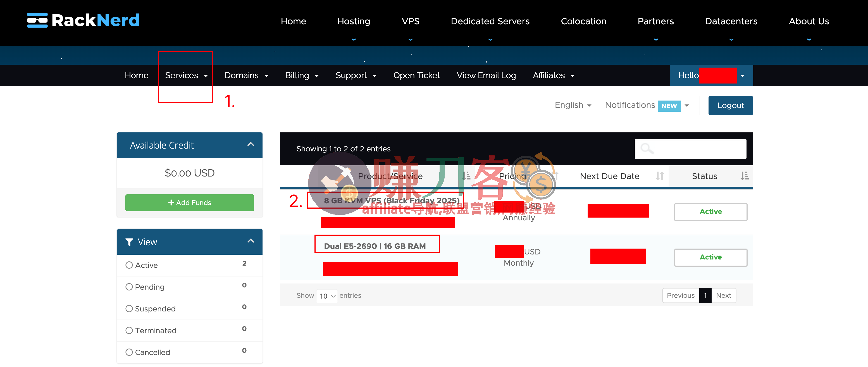Click the $0.00 USD credit amount

[189, 173]
